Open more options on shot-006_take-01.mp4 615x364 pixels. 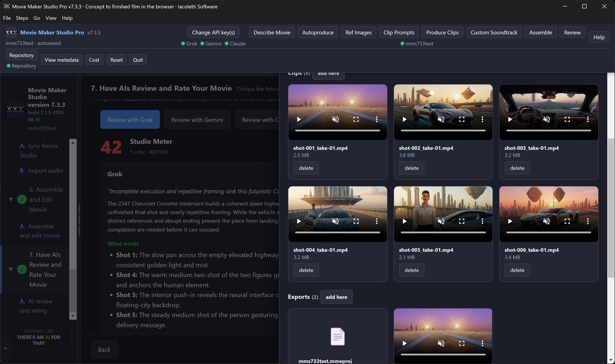click(588, 221)
